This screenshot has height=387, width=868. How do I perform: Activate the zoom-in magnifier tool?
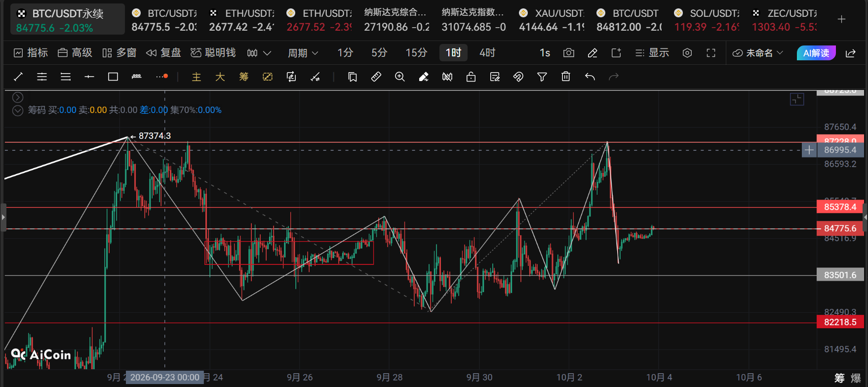[x=400, y=77]
